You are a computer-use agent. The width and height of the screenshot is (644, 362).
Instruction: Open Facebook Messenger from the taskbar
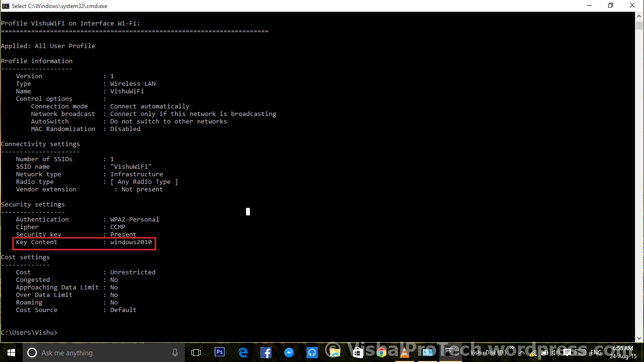click(289, 352)
